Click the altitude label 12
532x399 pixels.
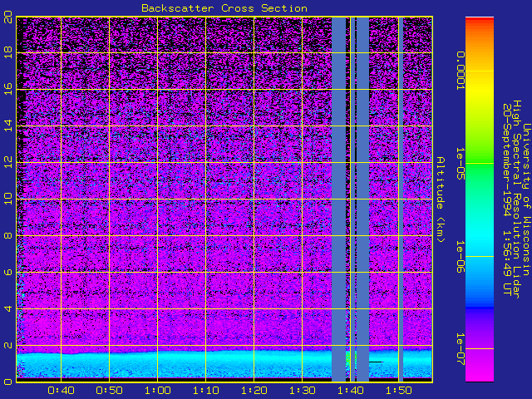coord(8,163)
